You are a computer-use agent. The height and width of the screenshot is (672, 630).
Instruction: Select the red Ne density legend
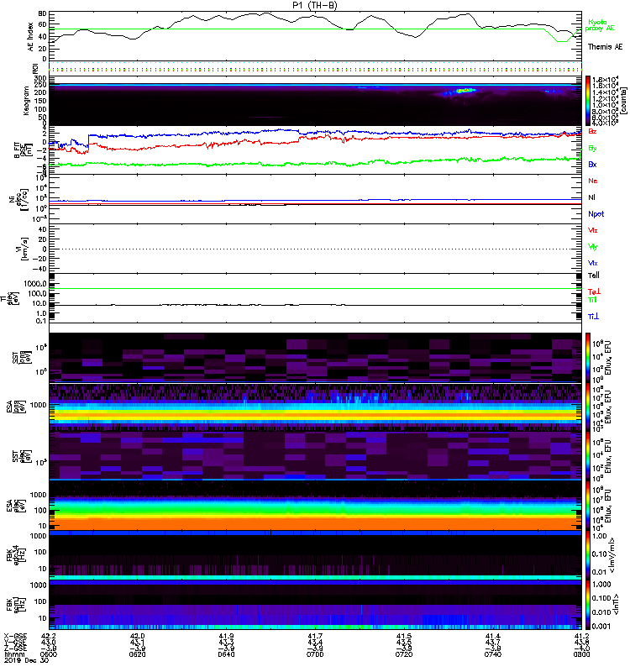pyautogui.click(x=593, y=181)
